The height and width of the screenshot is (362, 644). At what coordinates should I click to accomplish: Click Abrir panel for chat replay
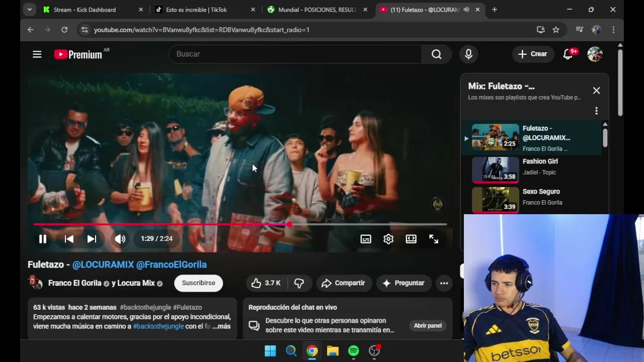428,326
